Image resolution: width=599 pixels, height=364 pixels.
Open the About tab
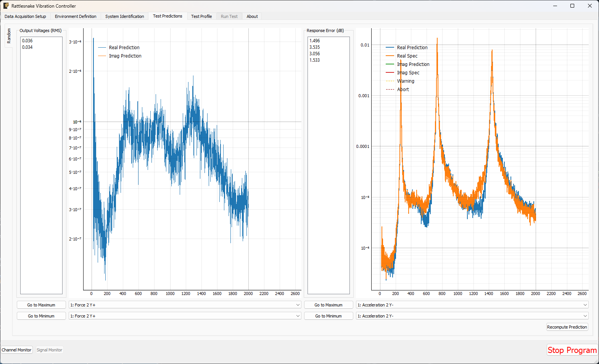point(252,16)
